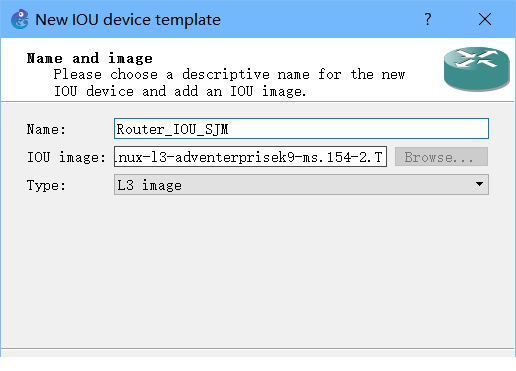Place cursor after Router_IOU_SJM in Name field
Screen dimensions: 516x371
231,129
